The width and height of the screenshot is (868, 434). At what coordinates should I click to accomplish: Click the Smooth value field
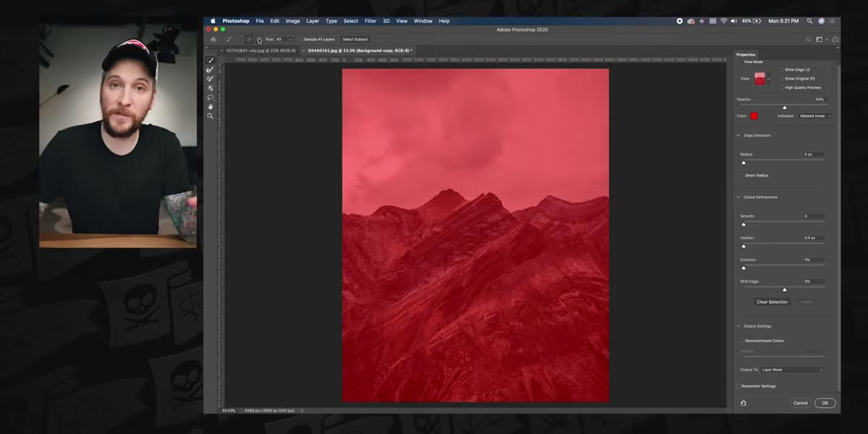point(814,216)
